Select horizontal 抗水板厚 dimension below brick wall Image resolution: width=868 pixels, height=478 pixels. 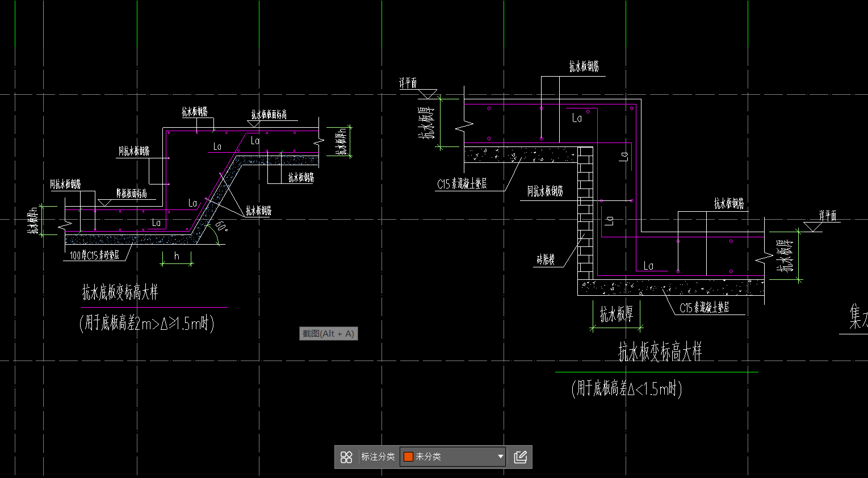(616, 314)
